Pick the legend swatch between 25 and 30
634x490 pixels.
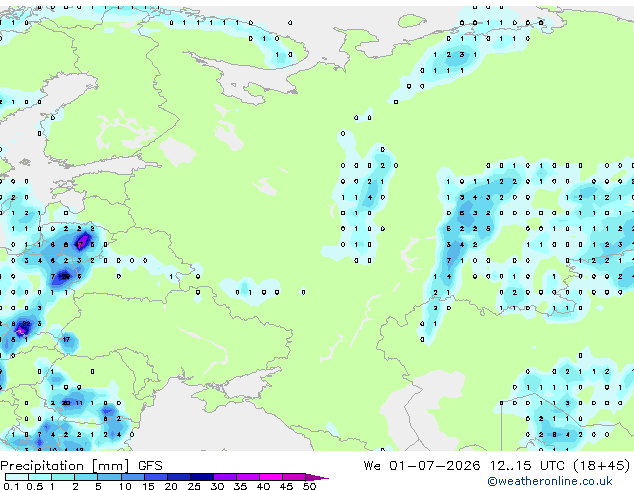point(201,477)
